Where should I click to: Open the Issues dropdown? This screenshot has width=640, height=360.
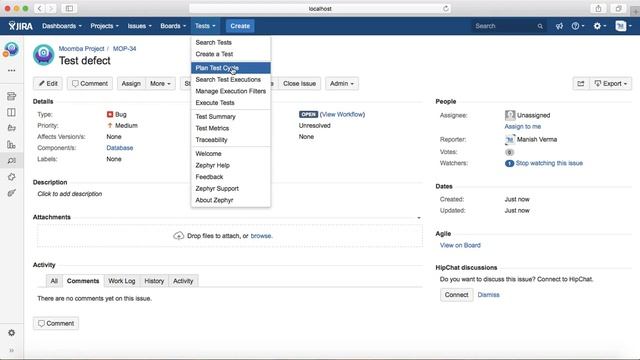(x=140, y=26)
